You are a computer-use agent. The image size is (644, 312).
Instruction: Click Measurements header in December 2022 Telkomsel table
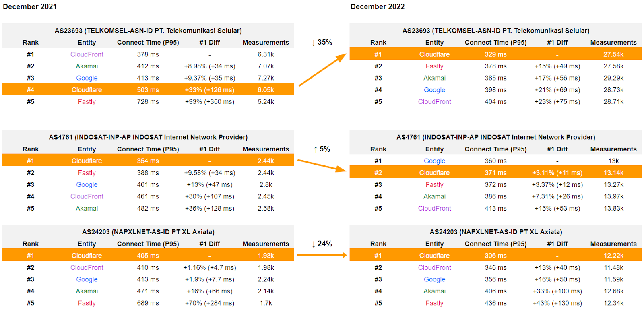(613, 43)
